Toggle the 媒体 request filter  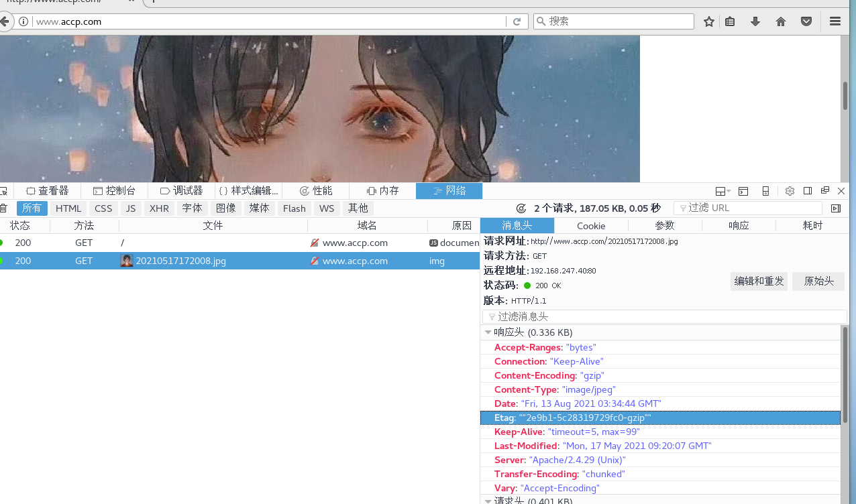[x=259, y=208]
